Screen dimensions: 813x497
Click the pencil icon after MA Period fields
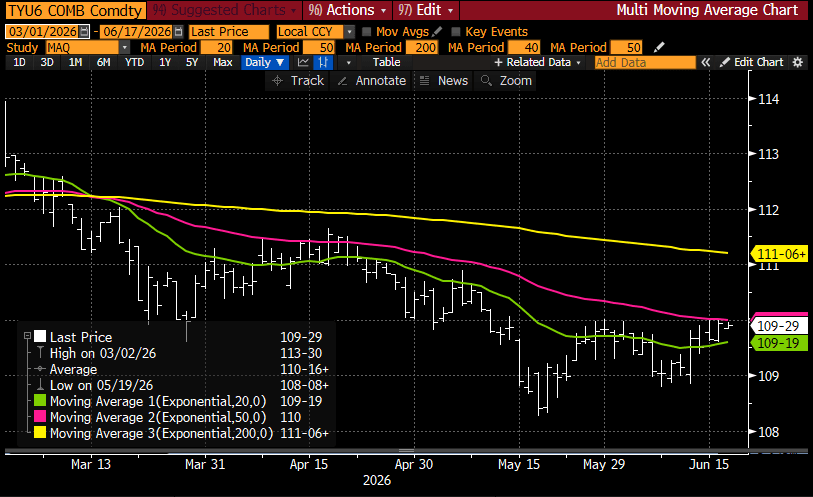tap(659, 48)
